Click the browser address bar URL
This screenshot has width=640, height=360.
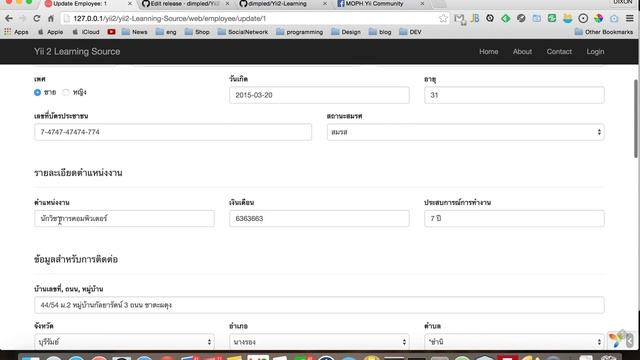point(169,18)
